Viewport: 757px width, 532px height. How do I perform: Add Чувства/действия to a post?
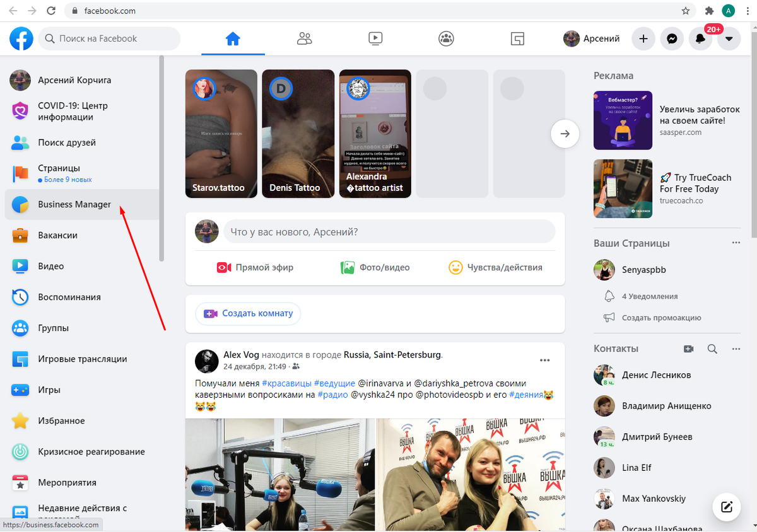pos(496,267)
